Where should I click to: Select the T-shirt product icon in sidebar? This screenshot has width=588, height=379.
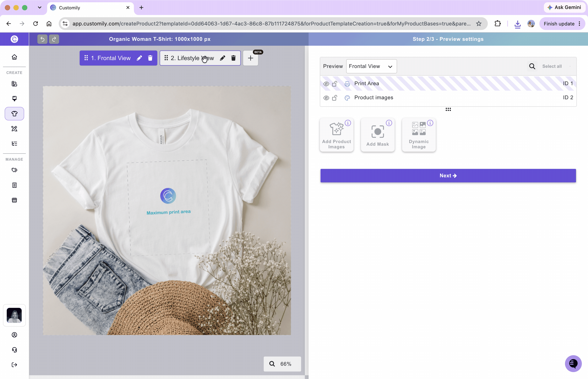[15, 114]
